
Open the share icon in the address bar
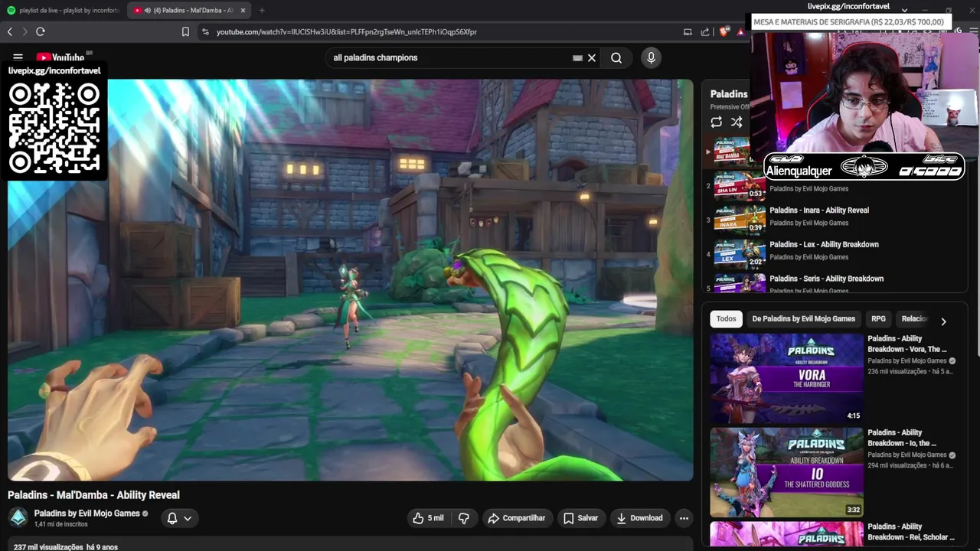coord(705,31)
